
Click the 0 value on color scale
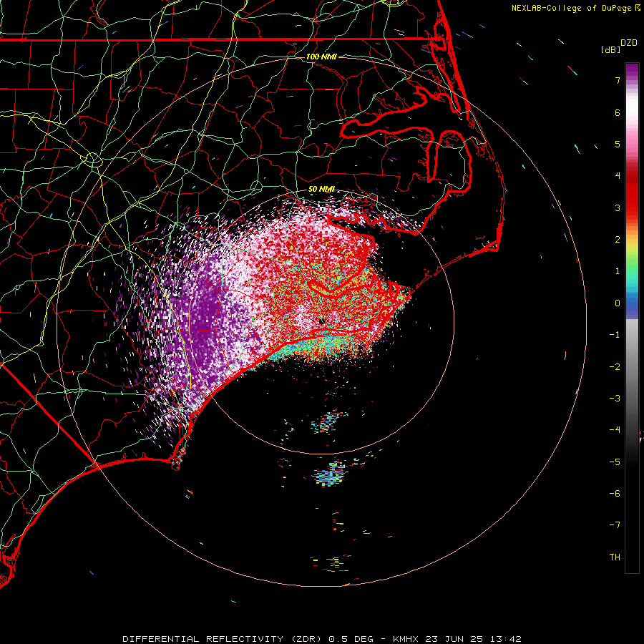(618, 303)
